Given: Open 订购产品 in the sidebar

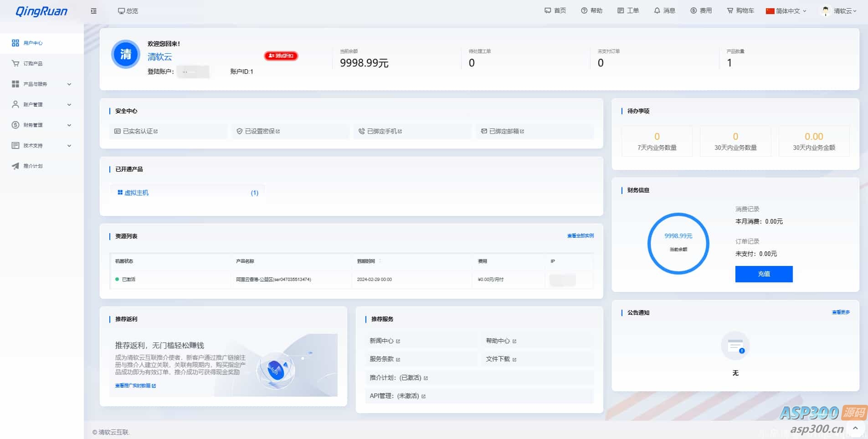Looking at the screenshot, I should [42, 63].
